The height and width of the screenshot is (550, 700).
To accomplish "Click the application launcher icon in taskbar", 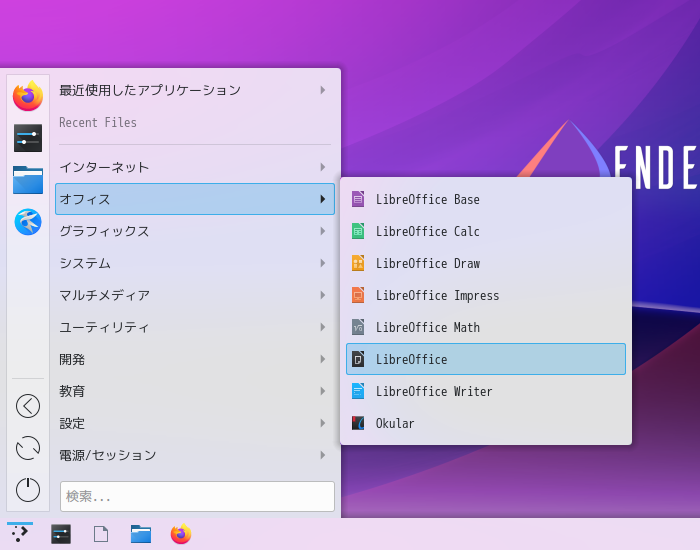I will tap(20, 533).
